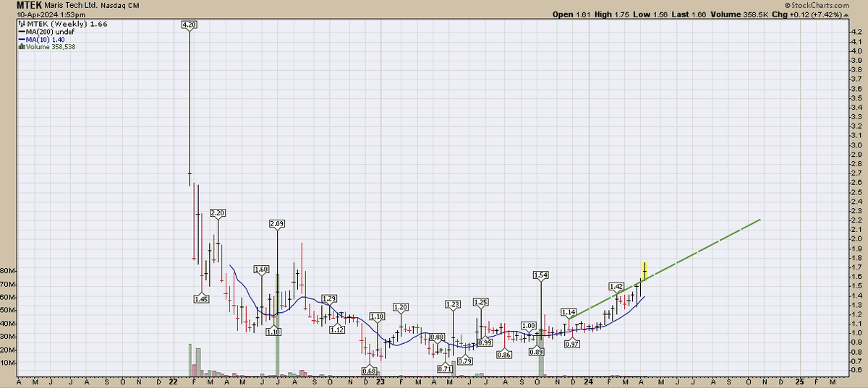Click the 0.97 price annotation

point(572,344)
